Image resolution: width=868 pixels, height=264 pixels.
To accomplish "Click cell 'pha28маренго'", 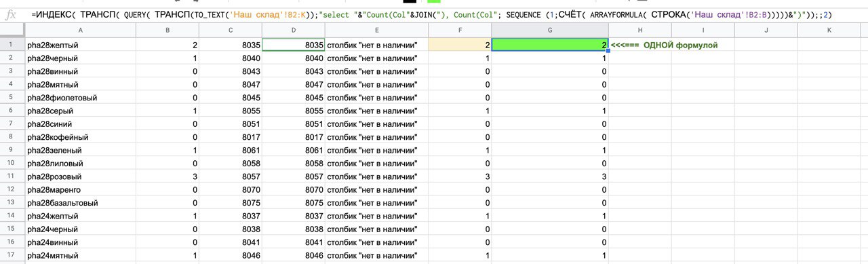I will [x=81, y=189].
